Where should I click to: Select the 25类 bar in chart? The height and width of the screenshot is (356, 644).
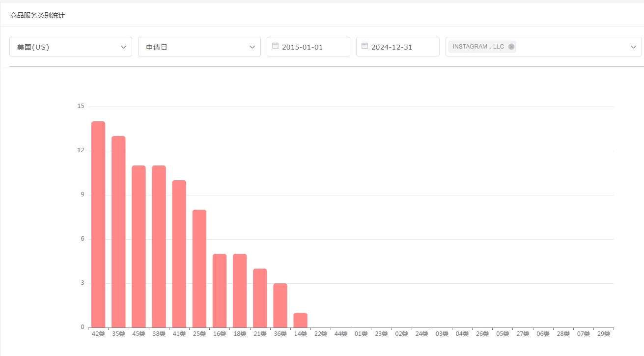(199, 269)
